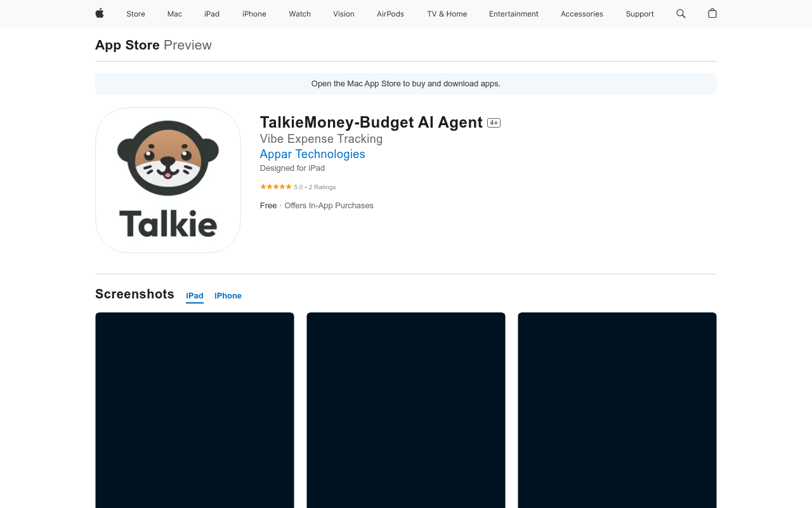Viewport: 812px width, 508px height.
Task: Click the Apple logo icon
Action: coord(100,13)
